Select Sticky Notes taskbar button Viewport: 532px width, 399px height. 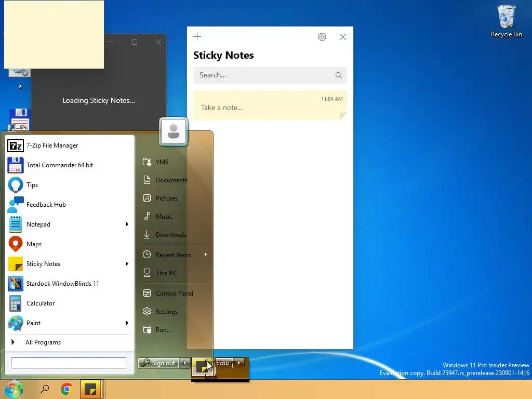(x=90, y=389)
